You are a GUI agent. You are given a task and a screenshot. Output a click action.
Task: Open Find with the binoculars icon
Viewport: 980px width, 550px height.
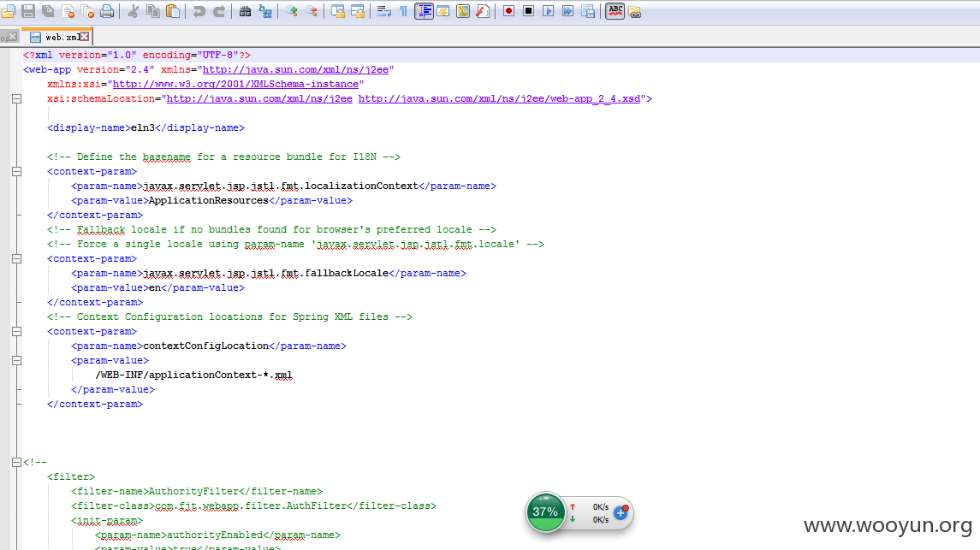click(x=245, y=11)
